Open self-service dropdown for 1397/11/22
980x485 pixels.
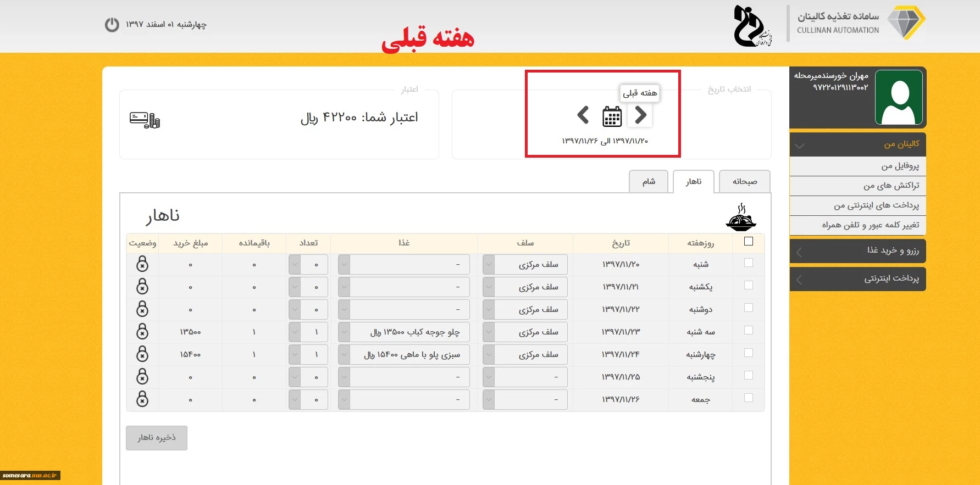[x=525, y=310]
